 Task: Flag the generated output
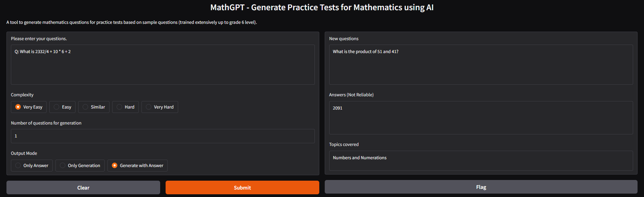[481, 187]
